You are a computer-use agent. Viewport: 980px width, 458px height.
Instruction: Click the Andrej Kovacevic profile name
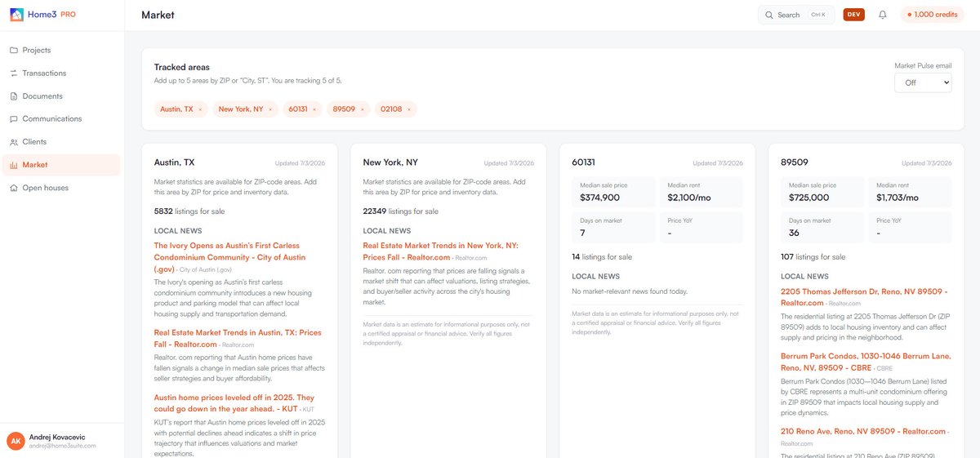pos(57,437)
